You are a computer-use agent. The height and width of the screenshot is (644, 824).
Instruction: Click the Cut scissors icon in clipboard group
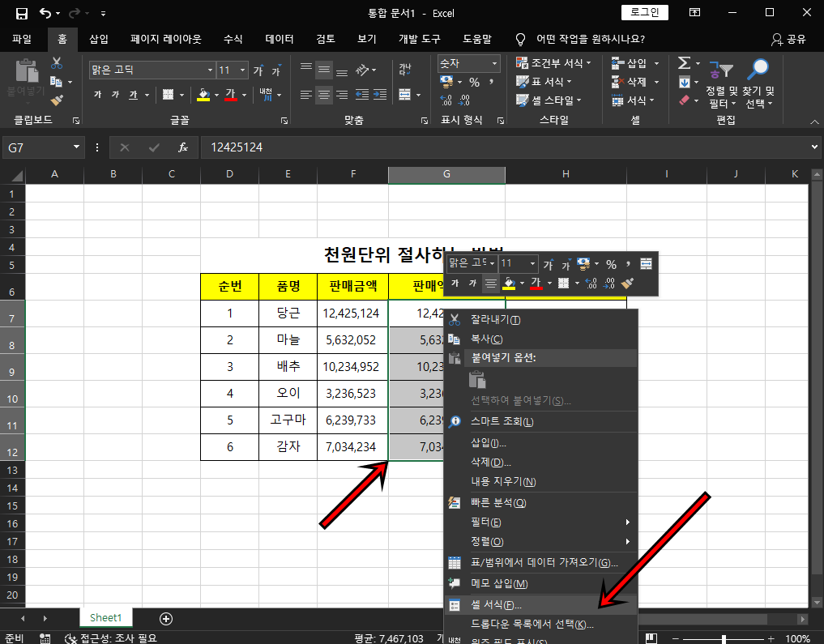coord(57,63)
